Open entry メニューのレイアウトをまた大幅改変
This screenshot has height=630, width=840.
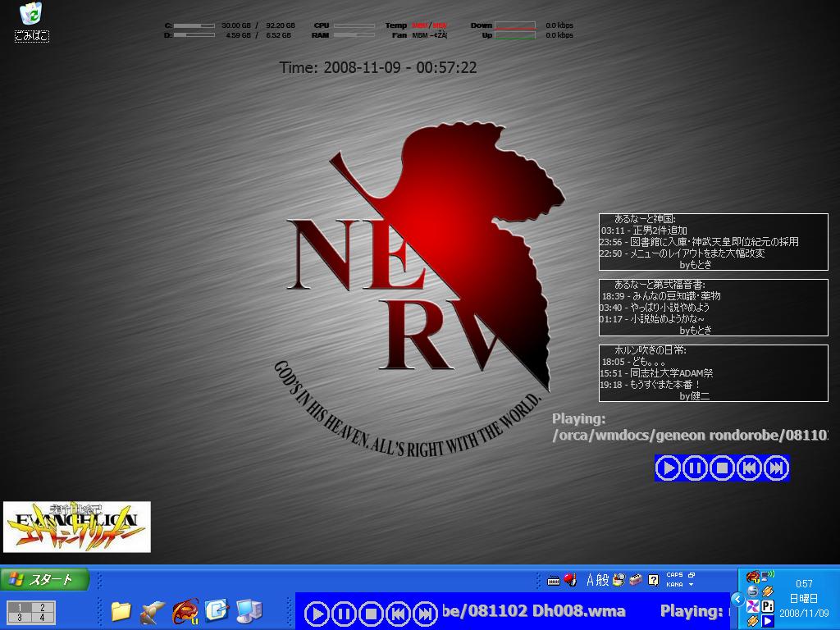(697, 253)
